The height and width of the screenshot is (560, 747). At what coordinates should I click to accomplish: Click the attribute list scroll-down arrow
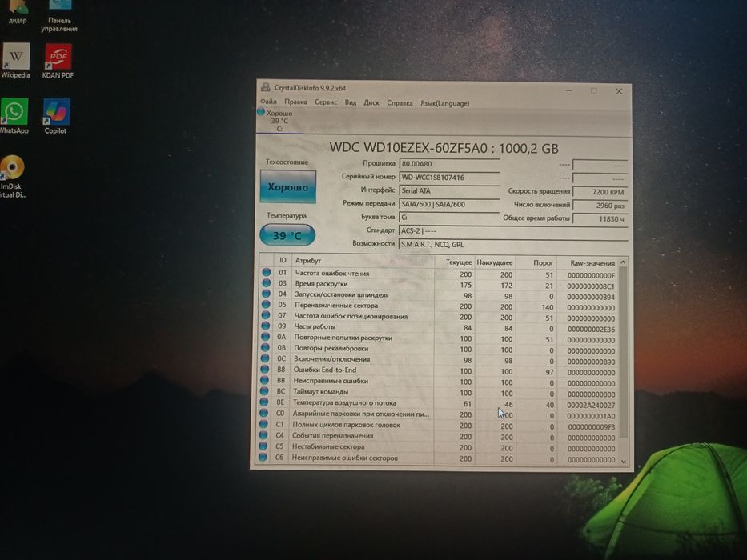coord(623,461)
